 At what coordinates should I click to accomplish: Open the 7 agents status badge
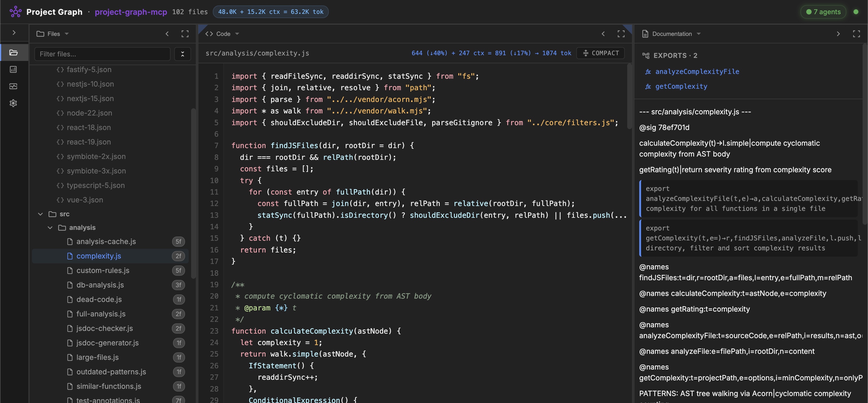pyautogui.click(x=823, y=12)
